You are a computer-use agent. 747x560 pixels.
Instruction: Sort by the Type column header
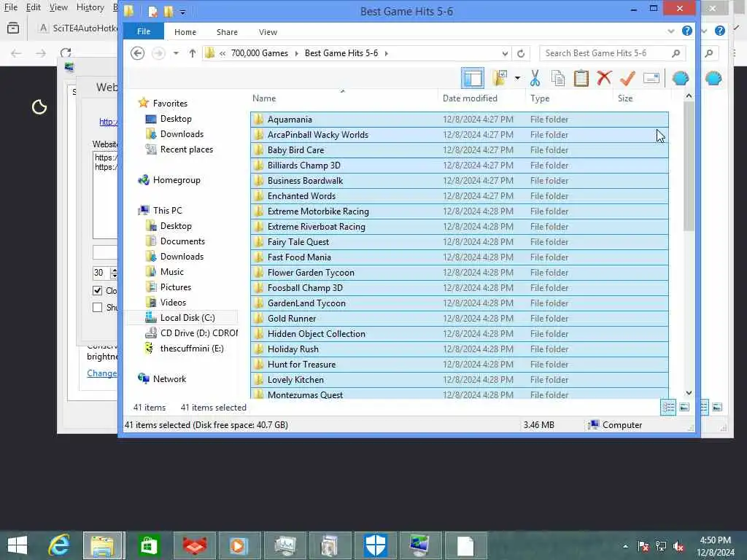coord(569,98)
